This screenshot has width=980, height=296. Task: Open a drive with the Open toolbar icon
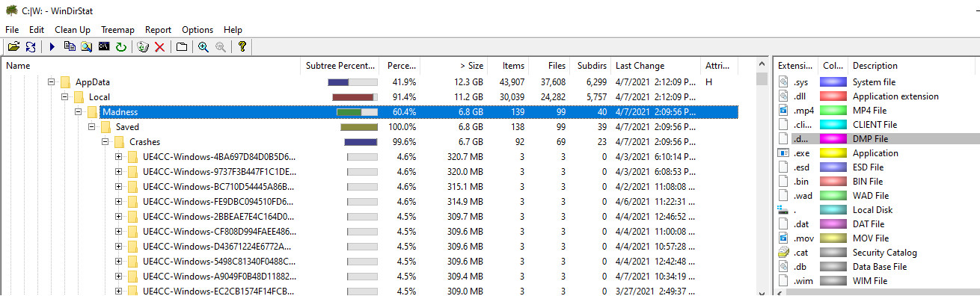[x=13, y=47]
